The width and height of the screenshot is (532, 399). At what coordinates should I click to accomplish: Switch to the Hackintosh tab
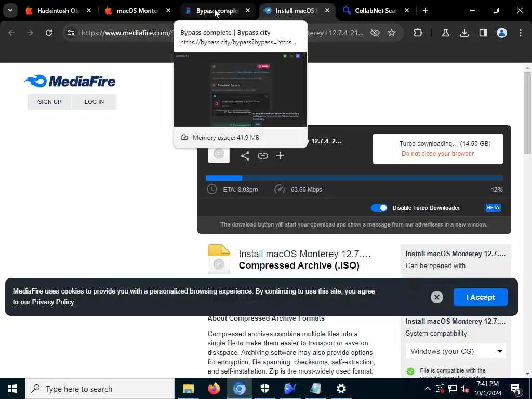(x=58, y=11)
